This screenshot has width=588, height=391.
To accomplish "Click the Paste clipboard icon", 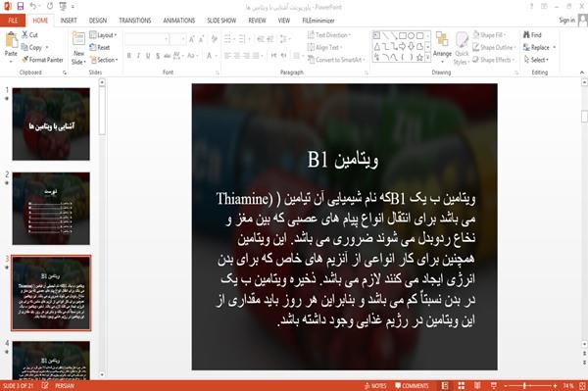I will click(x=11, y=41).
